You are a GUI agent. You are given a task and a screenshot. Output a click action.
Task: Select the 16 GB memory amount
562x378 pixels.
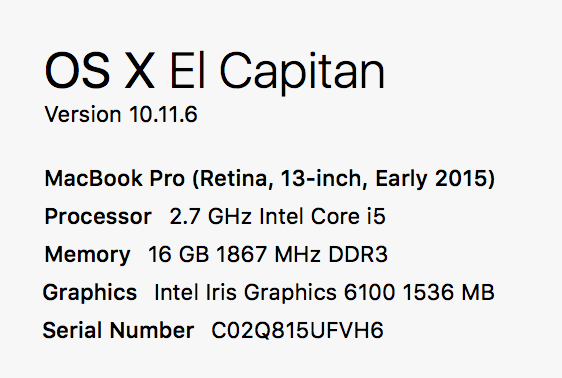[178, 254]
